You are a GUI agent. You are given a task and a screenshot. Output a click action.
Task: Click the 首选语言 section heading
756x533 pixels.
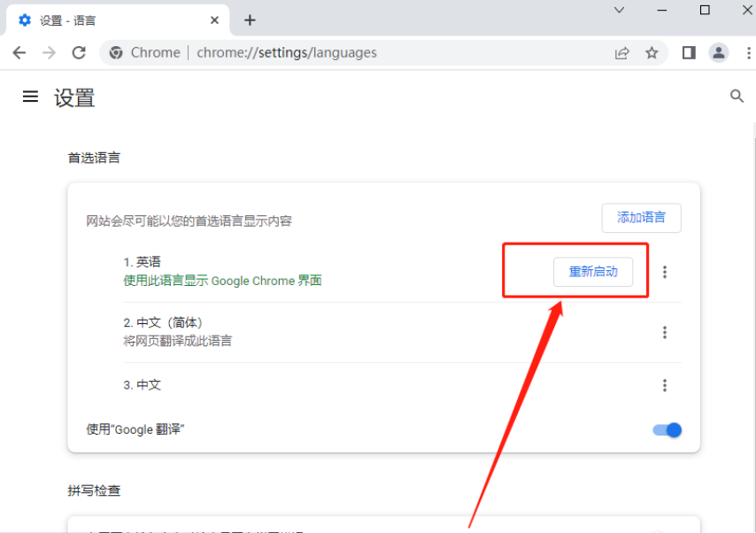pyautogui.click(x=94, y=158)
